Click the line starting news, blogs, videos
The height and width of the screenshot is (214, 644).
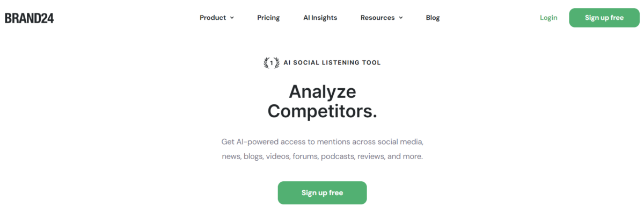[322, 157]
